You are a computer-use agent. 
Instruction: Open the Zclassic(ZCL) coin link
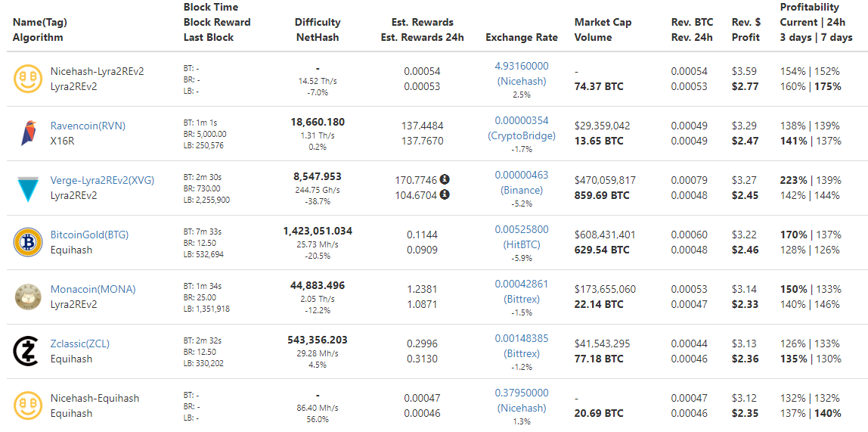[x=80, y=343]
